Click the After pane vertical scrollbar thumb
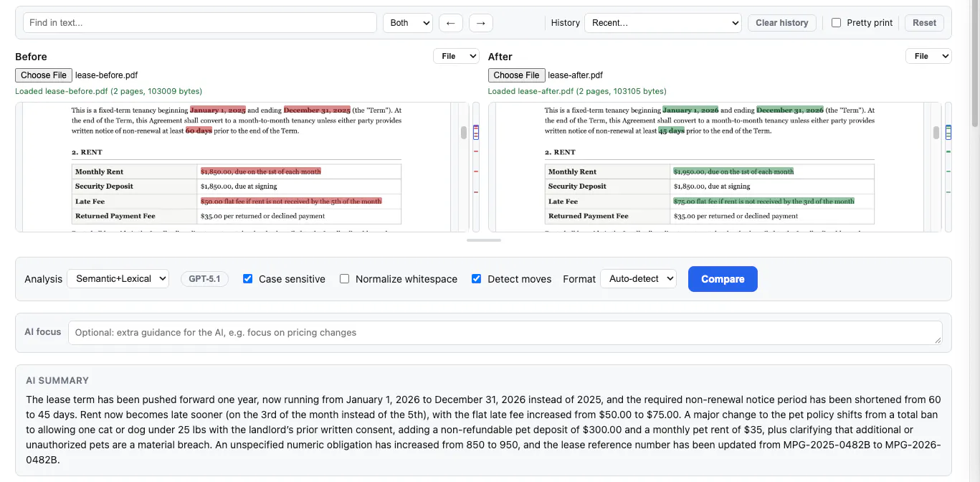Image resolution: width=980 pixels, height=482 pixels. [936, 133]
